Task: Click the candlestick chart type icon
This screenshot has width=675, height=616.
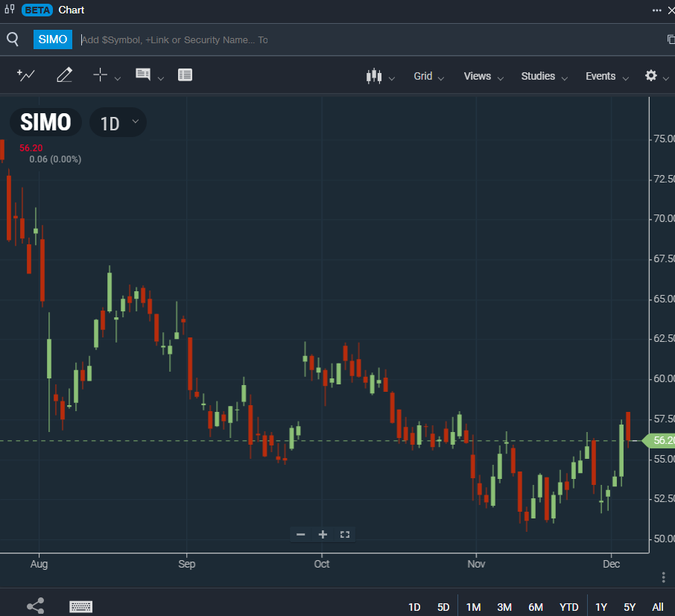Action: pos(374,76)
